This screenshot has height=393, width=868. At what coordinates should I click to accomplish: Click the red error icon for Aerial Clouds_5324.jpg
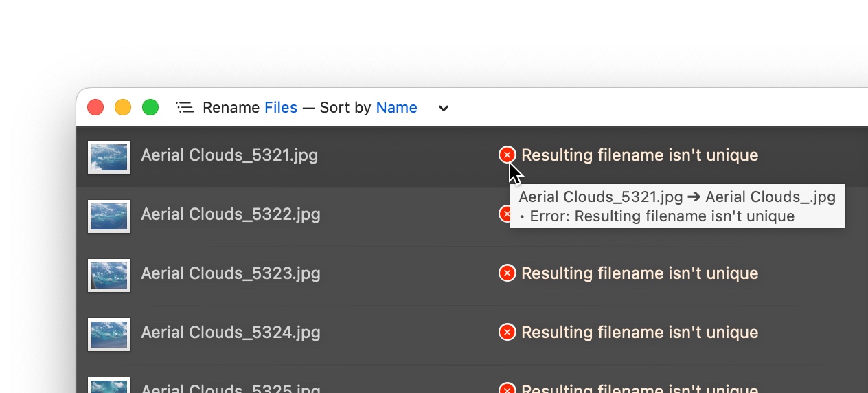click(507, 332)
